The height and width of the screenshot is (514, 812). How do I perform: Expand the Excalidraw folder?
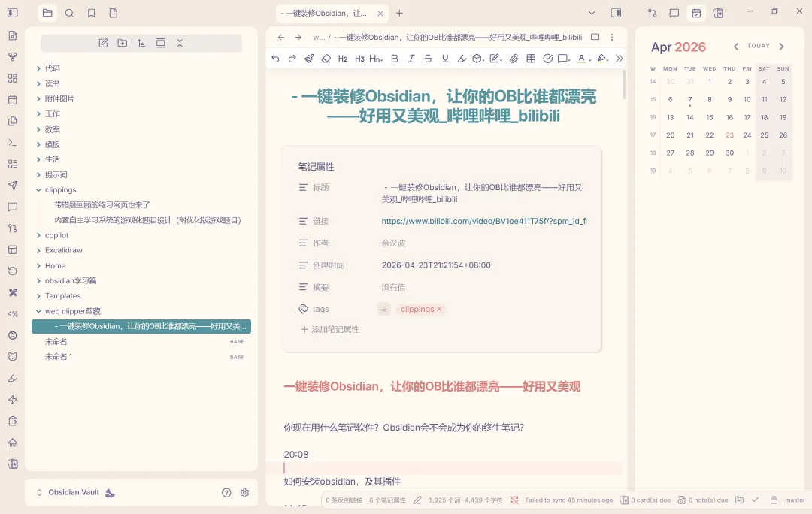(x=38, y=250)
